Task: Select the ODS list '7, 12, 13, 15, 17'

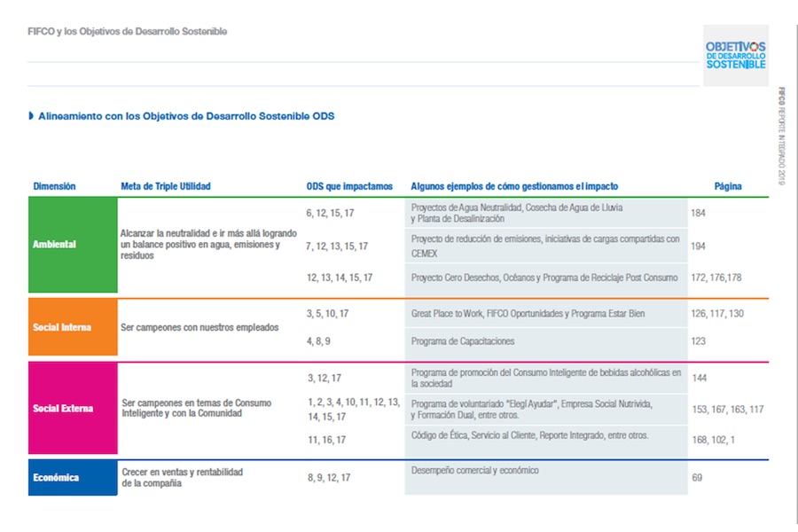Action: pos(336,246)
